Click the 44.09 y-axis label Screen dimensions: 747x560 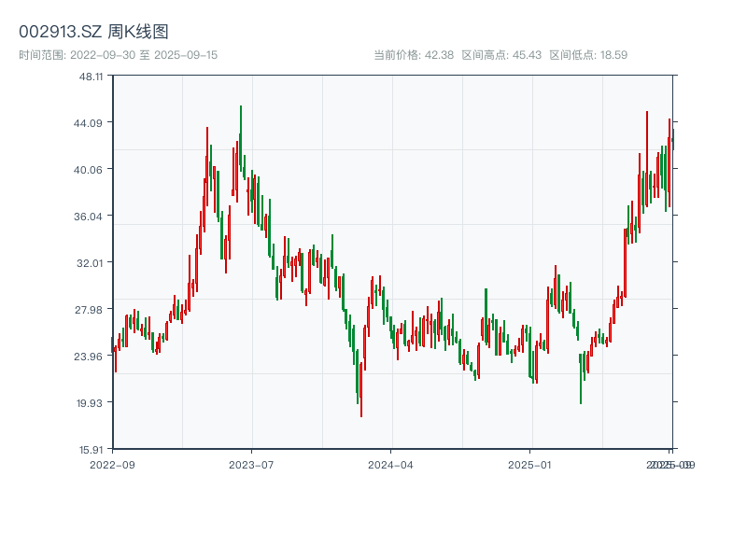click(x=88, y=123)
